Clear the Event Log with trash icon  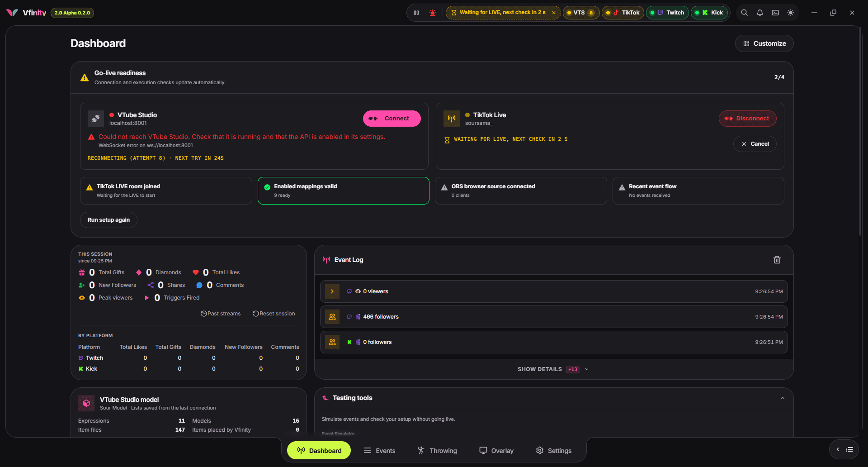point(777,260)
